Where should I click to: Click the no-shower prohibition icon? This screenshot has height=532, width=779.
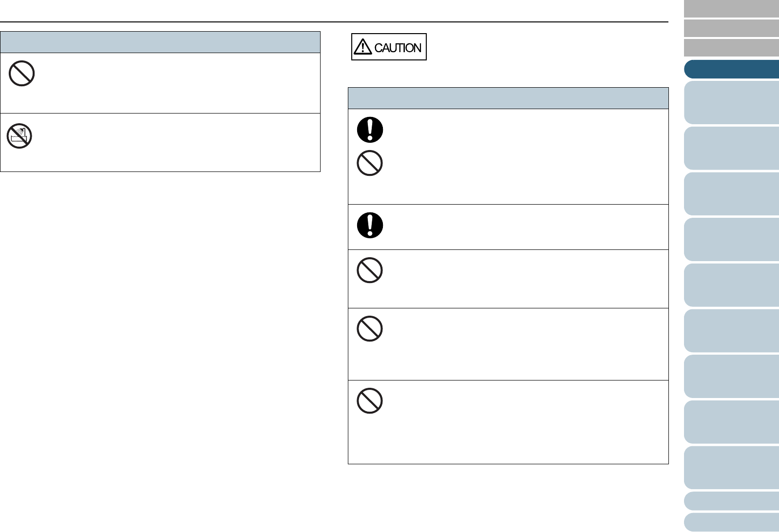(19, 136)
